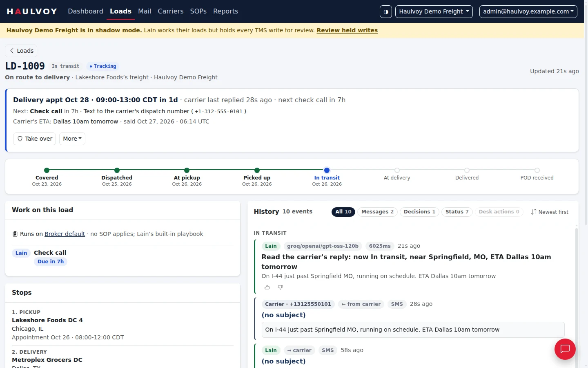This screenshot has height=368, width=588.
Task: Filter history by All 10 events
Action: point(343,212)
